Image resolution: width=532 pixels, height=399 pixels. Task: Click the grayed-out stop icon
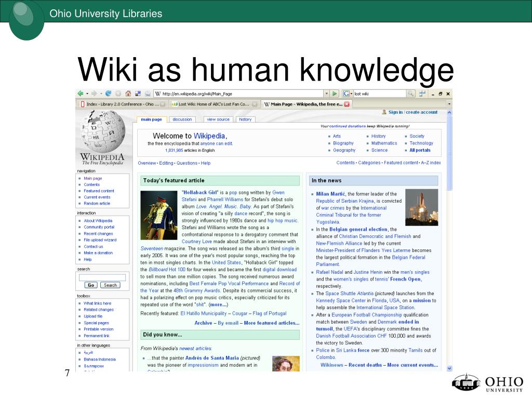[x=118, y=94]
